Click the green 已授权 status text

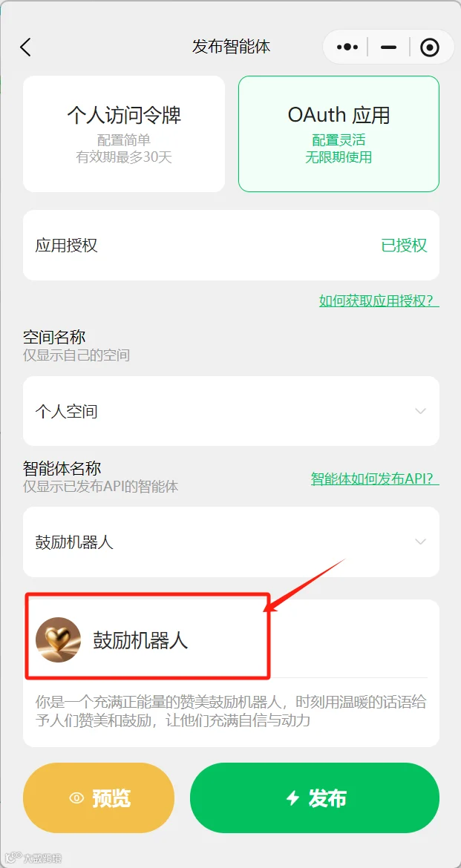click(404, 246)
